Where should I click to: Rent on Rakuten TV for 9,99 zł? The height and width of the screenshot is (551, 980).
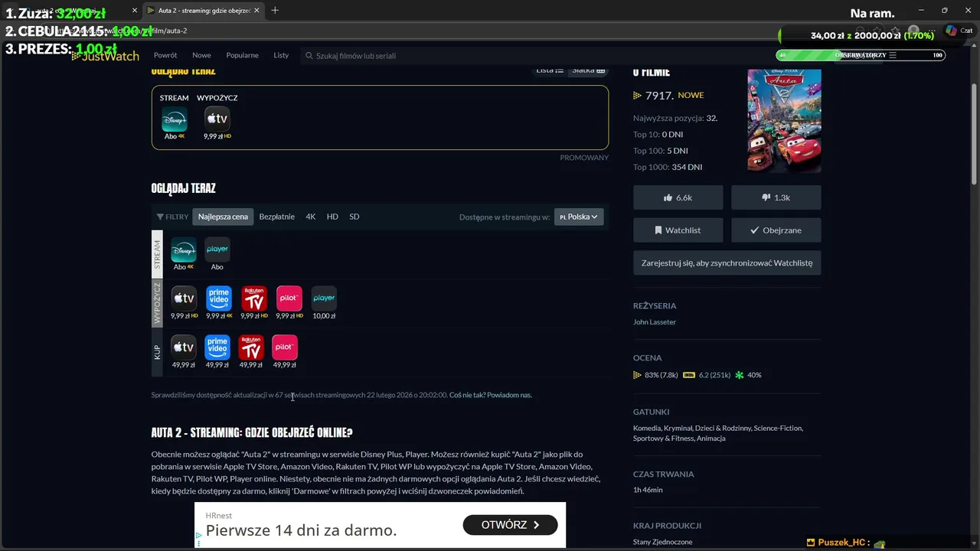coord(254,298)
